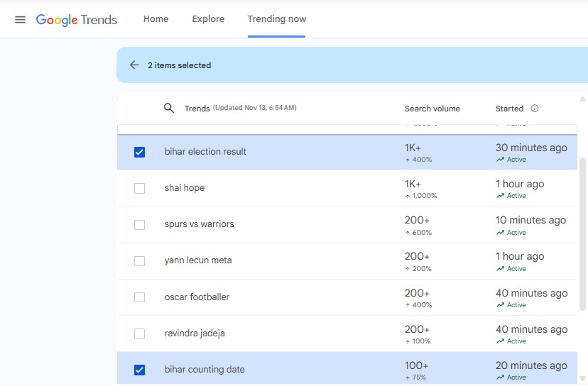Deselect the bihar counting date checkbox
The image size is (588, 386).
point(139,370)
